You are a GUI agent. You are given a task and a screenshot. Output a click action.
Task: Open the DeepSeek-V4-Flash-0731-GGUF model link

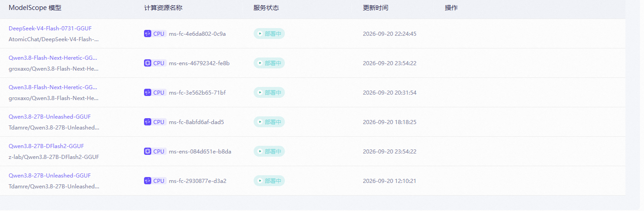pyautogui.click(x=50, y=28)
